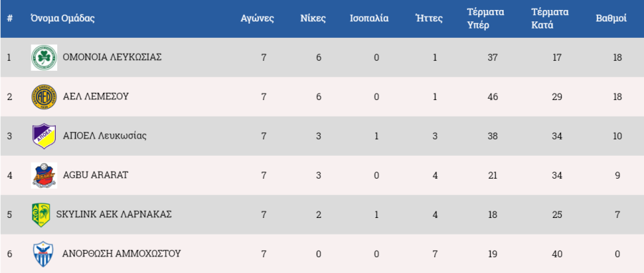Image resolution: width=644 pixels, height=273 pixels.
Task: Click the AEK Larnaca green-yellow crest
Action: (x=41, y=215)
